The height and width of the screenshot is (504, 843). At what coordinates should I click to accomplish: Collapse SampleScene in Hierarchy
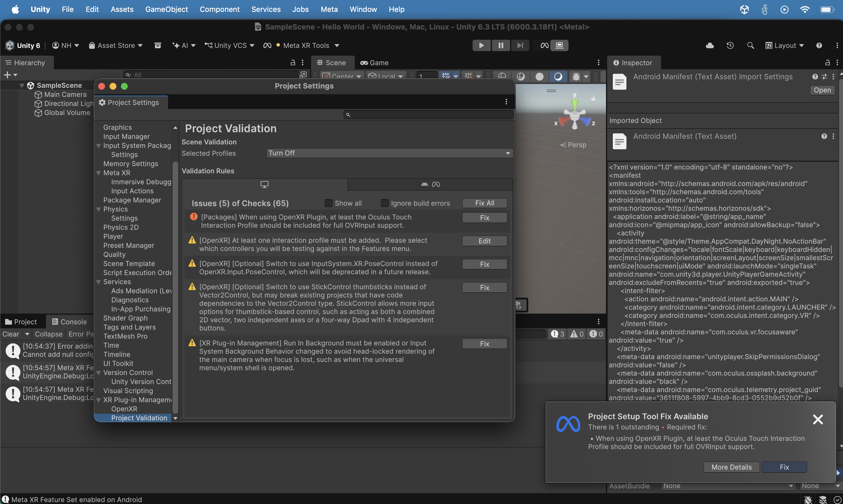point(22,86)
